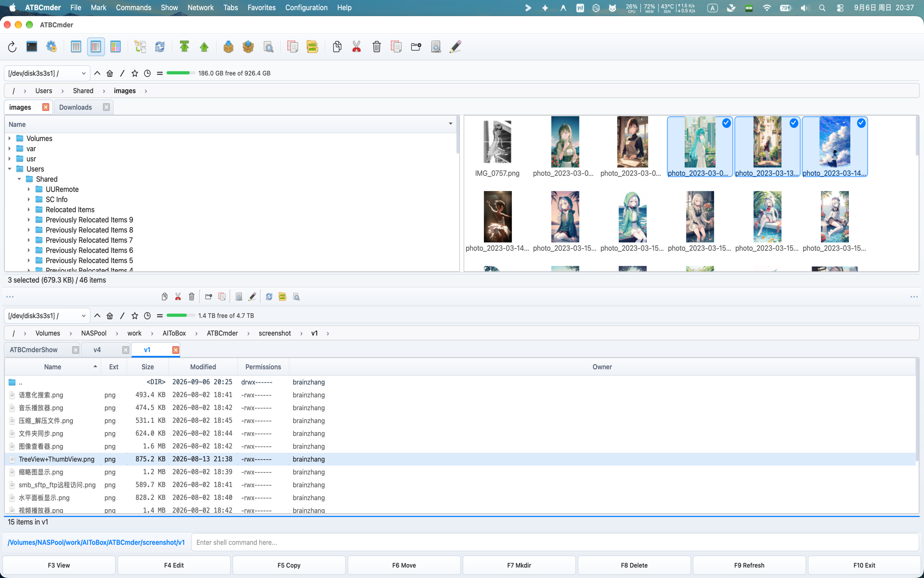Click the pack archive box icon
924x578 pixels.
click(x=228, y=47)
